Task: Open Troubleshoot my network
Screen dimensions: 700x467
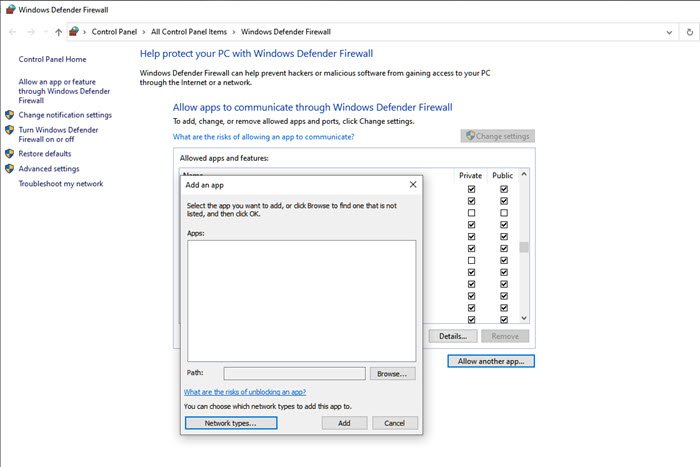Action: point(61,183)
